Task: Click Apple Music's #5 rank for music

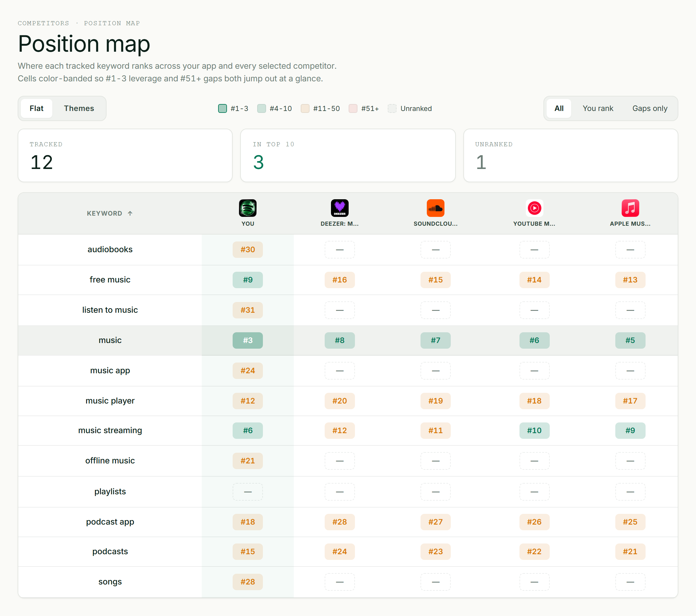Action: [630, 340]
